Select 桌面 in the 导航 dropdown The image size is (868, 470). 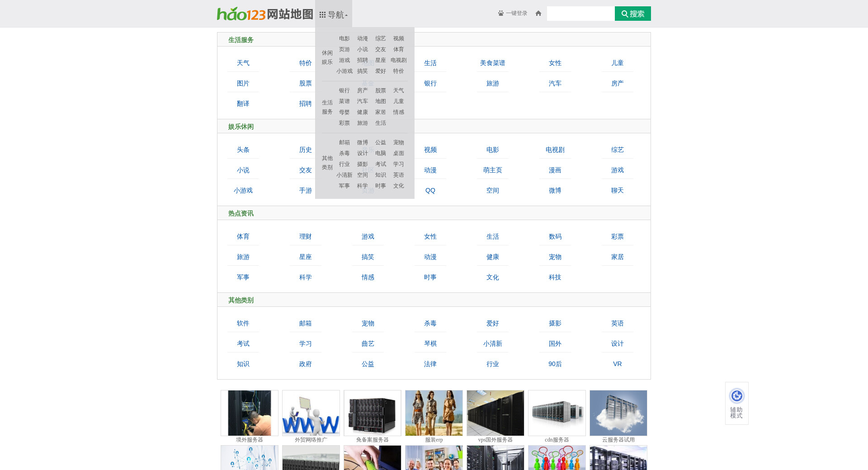pos(399,153)
